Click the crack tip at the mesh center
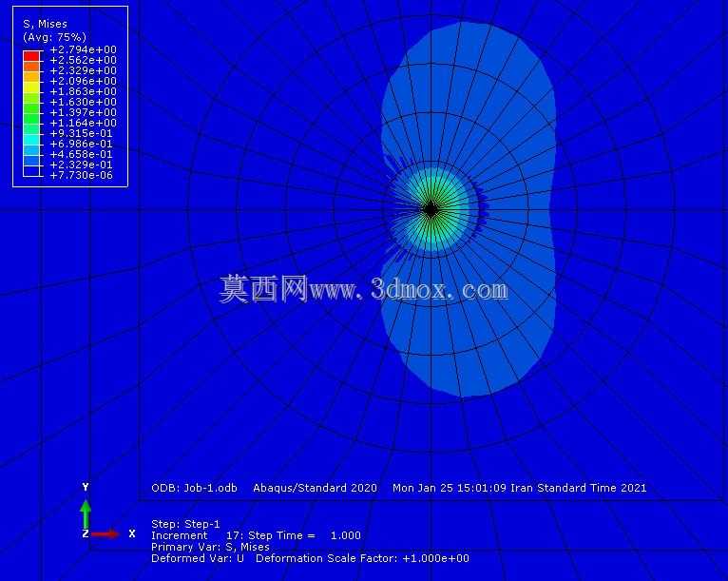Image resolution: width=728 pixels, height=581 pixels. coord(431,209)
